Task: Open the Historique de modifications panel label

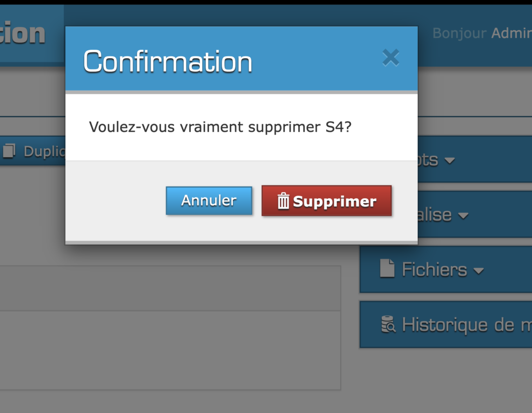Action: click(x=466, y=325)
